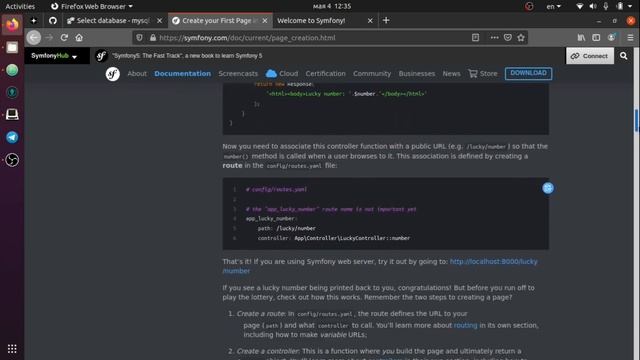Open a new browser tab
The image size is (640, 360).
(386, 20)
